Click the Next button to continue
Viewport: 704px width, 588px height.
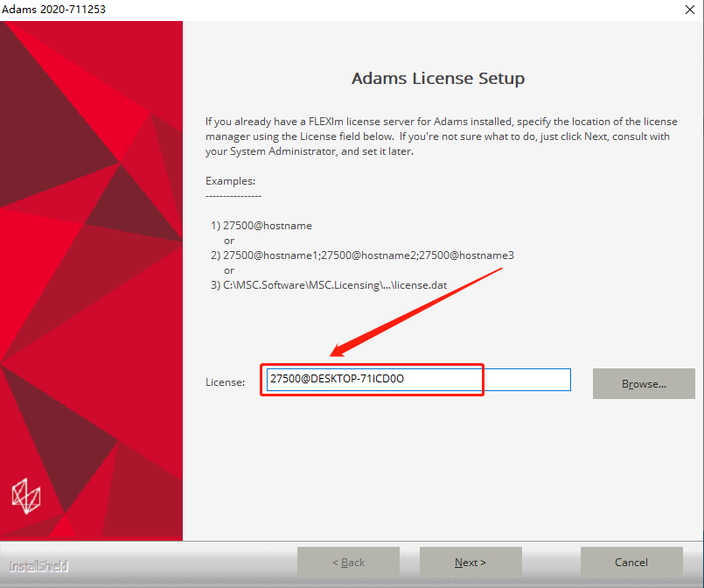[470, 562]
